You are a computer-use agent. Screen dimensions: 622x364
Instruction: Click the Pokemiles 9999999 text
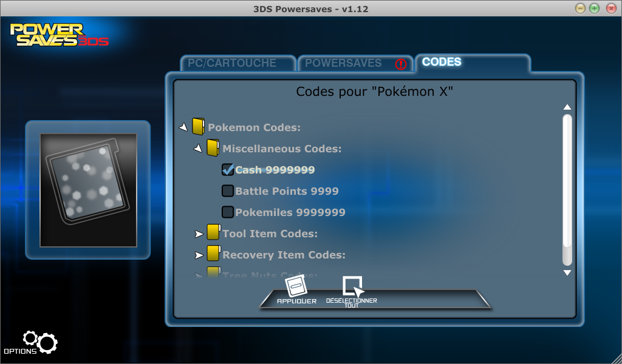pyautogui.click(x=290, y=212)
